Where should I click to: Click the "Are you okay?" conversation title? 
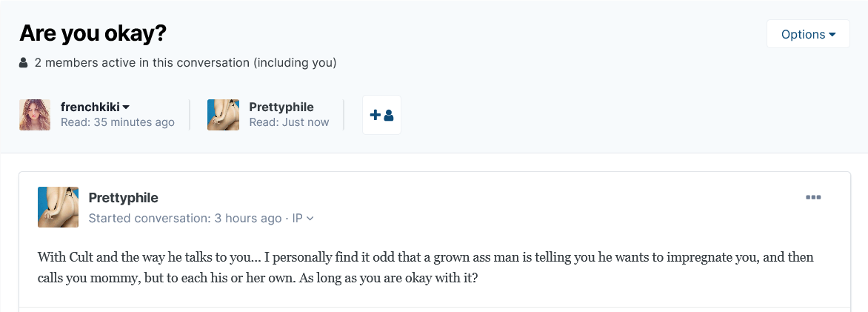(x=93, y=33)
